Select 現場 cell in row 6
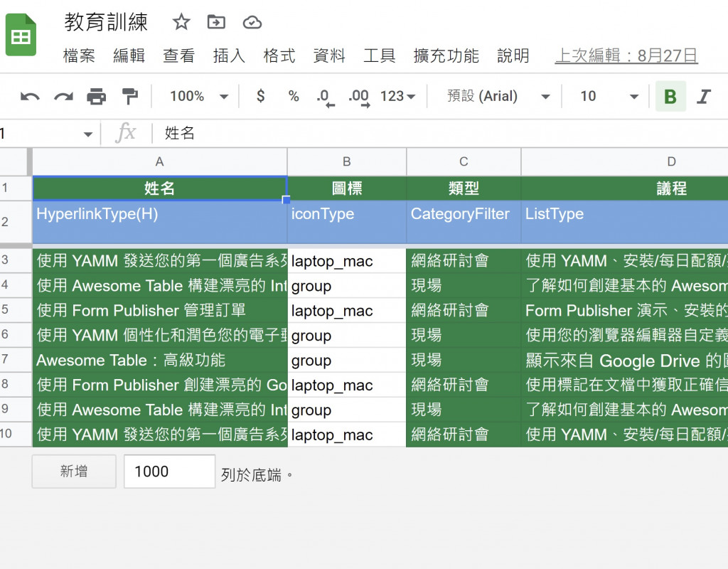The width and height of the screenshot is (728, 569). (x=464, y=335)
